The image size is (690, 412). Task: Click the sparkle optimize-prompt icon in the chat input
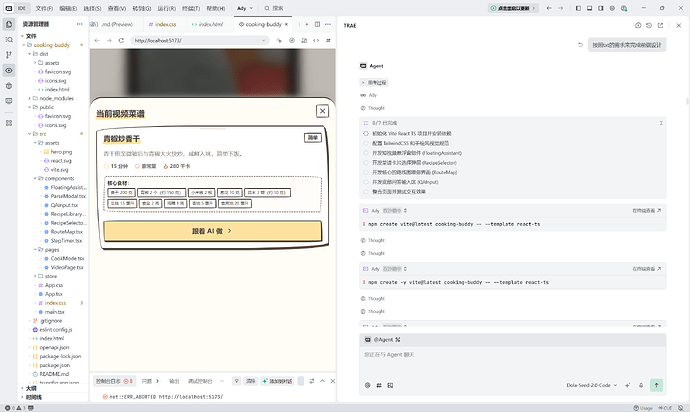pos(628,385)
